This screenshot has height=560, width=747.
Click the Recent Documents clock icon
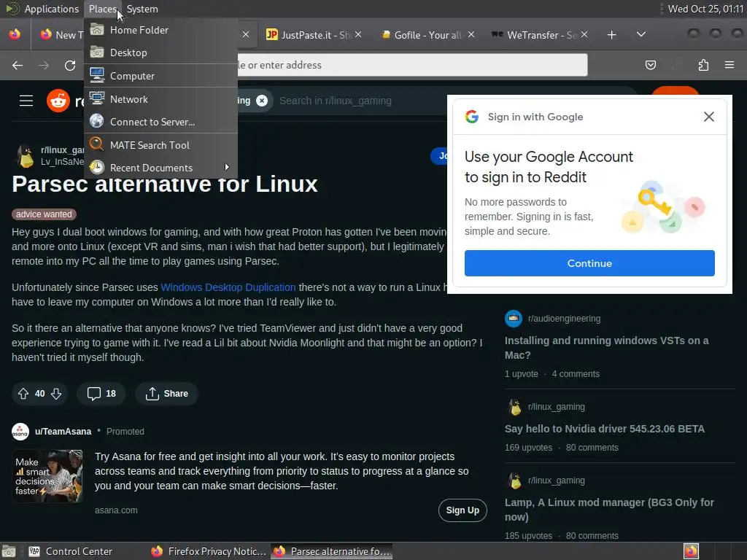97,167
